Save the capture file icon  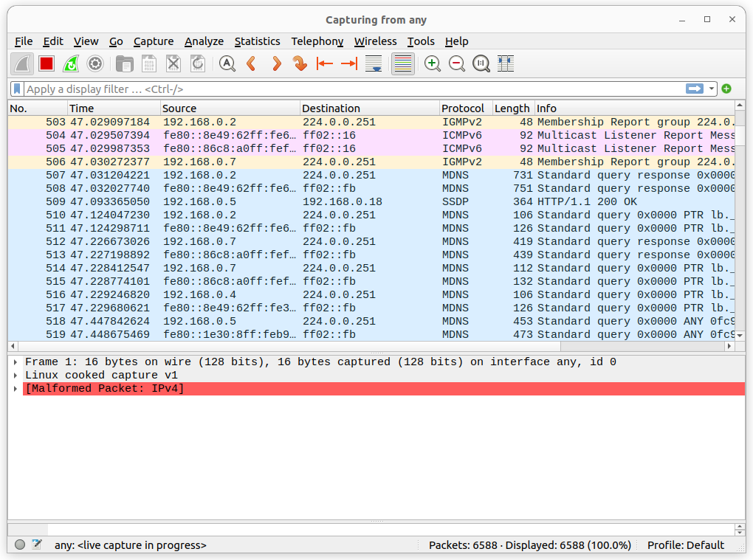149,64
